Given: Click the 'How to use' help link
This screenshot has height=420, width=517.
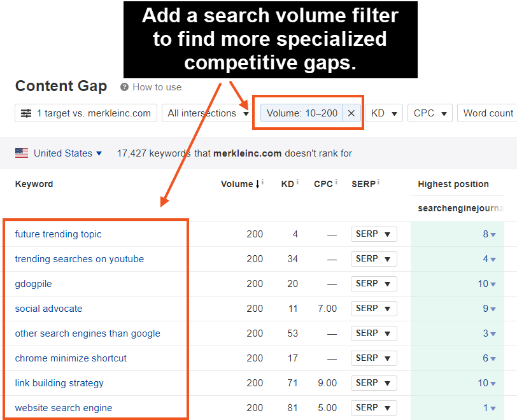Looking at the screenshot, I should tap(157, 87).
